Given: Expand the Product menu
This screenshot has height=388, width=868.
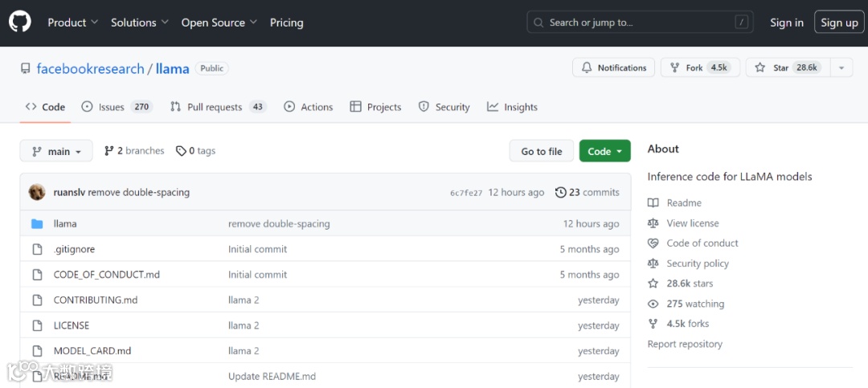Looking at the screenshot, I should (72, 22).
